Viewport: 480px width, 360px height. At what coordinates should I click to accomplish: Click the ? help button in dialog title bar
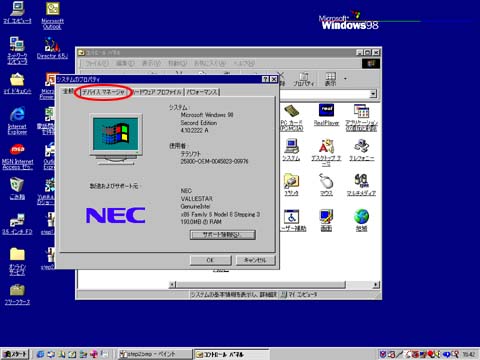265,79
